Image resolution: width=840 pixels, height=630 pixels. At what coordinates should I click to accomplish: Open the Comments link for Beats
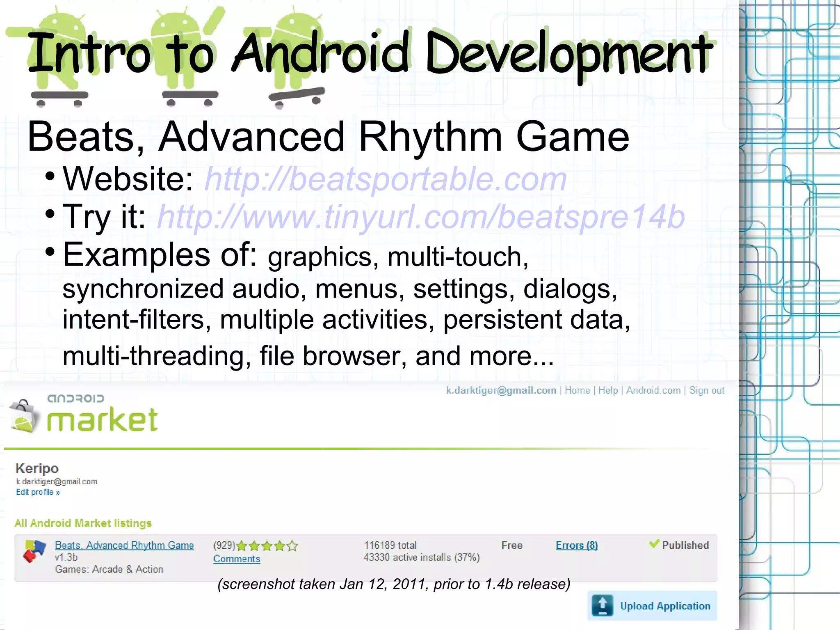[x=237, y=559]
